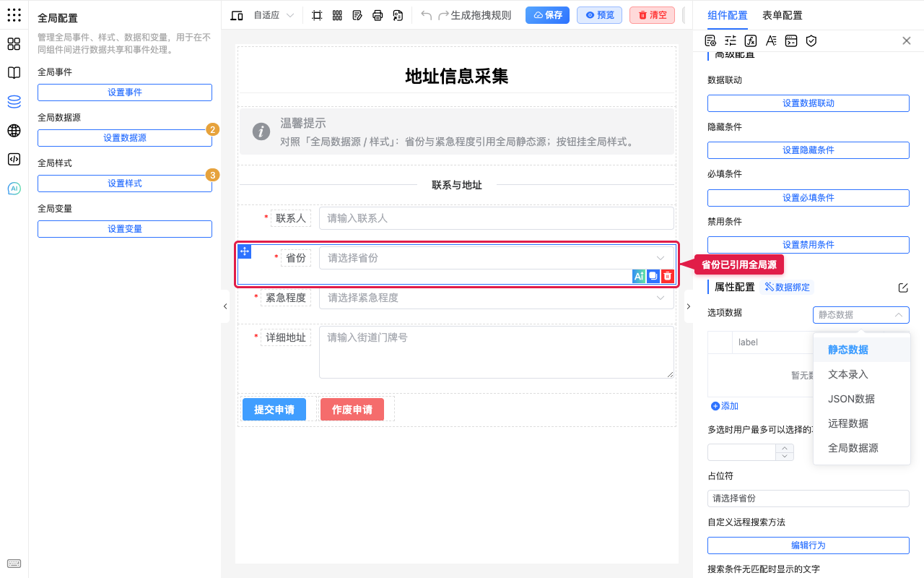Viewport: 924px width, 578px height.
Task: Open the 自适应 size dropdown
Action: tap(274, 15)
